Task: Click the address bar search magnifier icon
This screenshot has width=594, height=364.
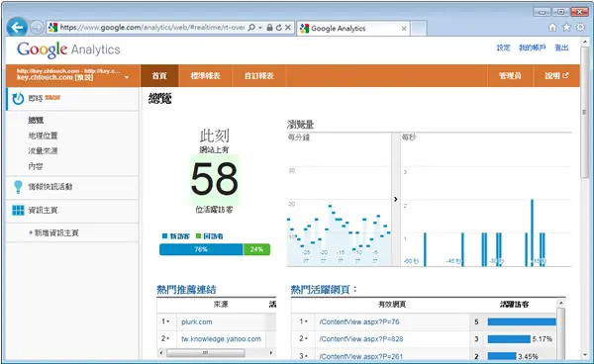Action: point(251,28)
